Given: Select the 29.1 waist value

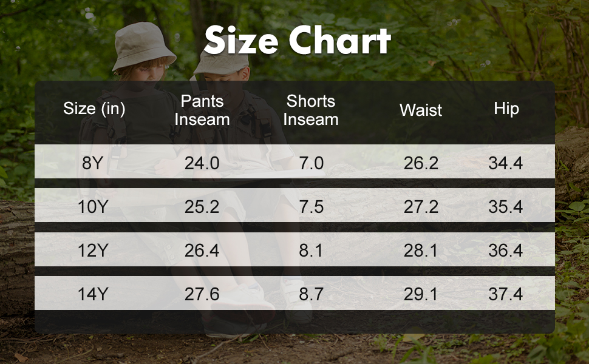Looking at the screenshot, I should click(x=421, y=294).
